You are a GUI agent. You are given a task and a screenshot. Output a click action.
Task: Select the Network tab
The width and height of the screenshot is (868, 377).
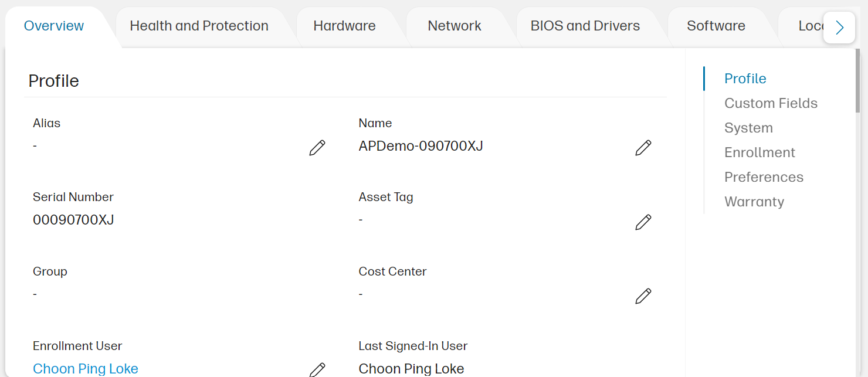(455, 26)
